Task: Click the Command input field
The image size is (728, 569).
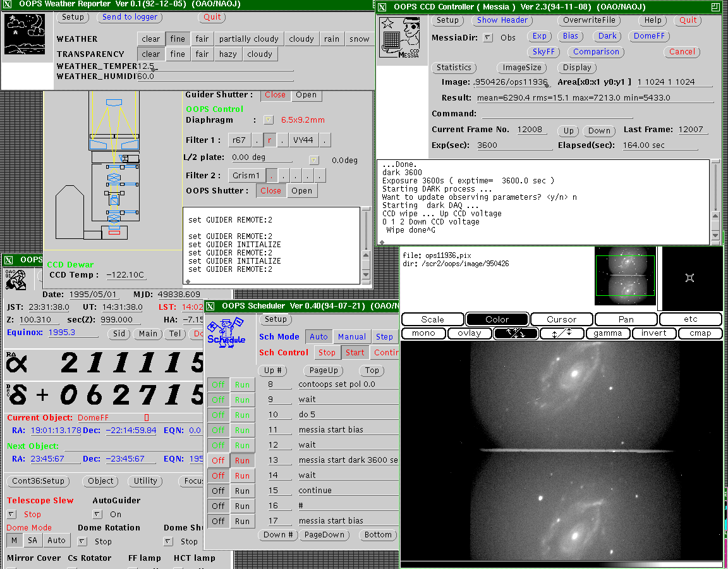Action: coord(557,114)
